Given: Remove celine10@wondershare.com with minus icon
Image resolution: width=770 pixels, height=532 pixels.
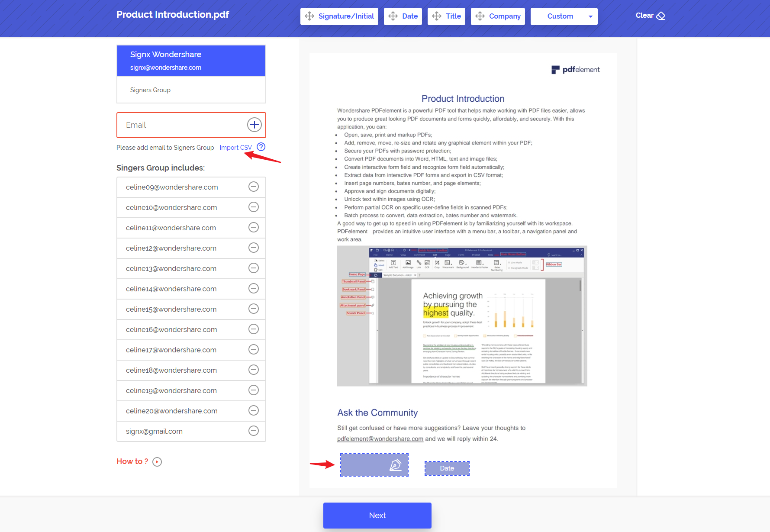Looking at the screenshot, I should coord(254,207).
